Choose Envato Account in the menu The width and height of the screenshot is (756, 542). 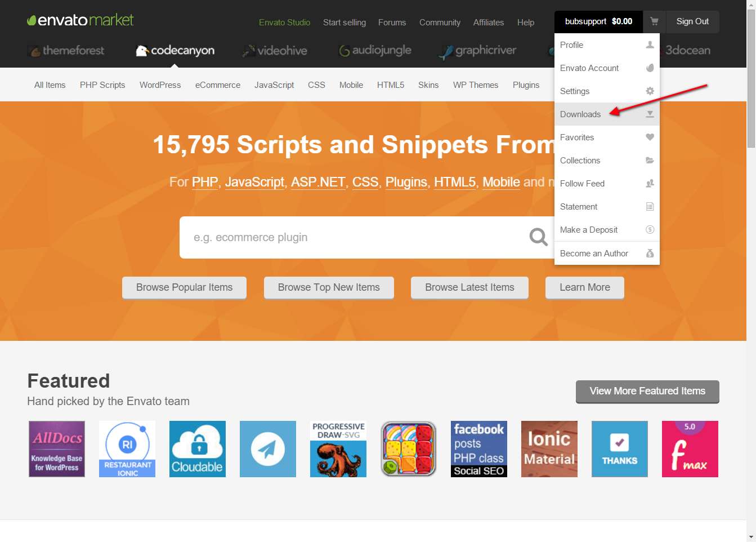tap(607, 68)
